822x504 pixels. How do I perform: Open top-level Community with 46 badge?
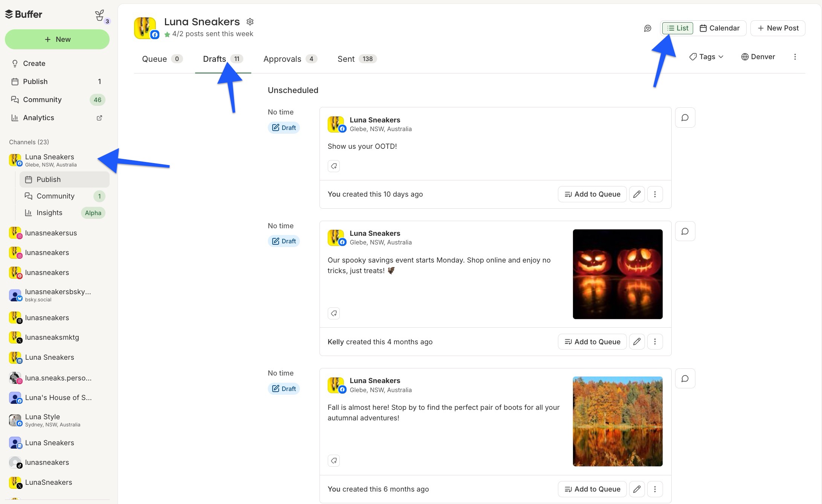pos(57,100)
